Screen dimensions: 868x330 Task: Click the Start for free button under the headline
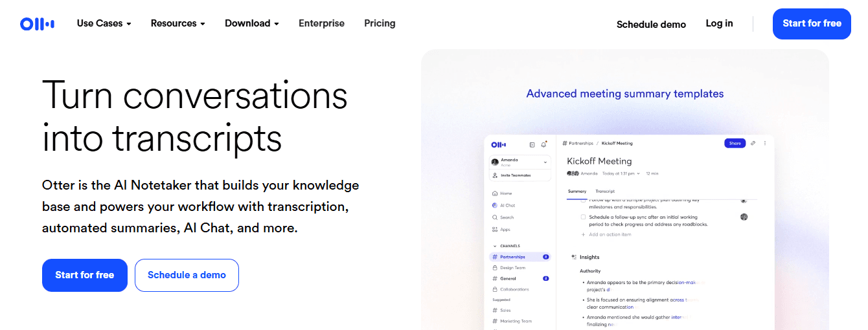pos(85,275)
